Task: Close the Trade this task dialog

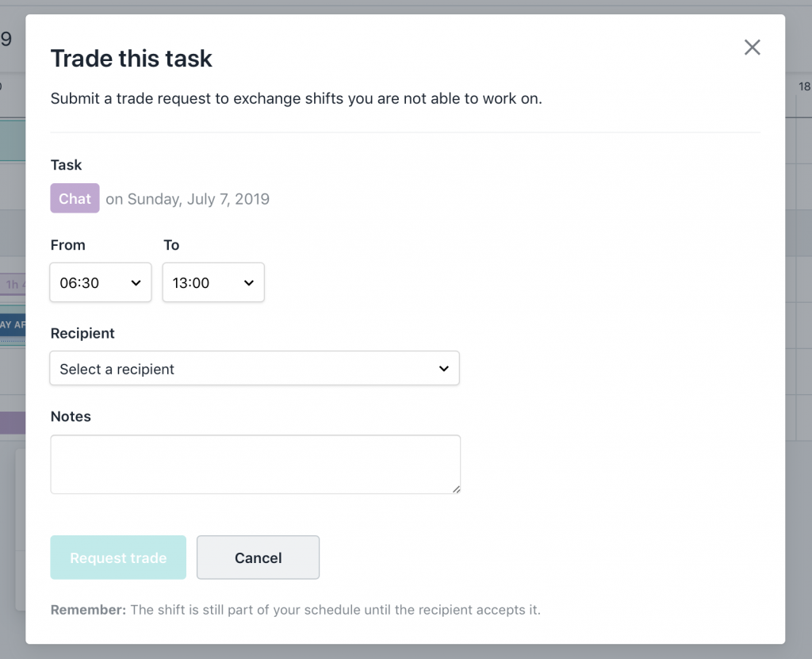Action: pos(752,48)
